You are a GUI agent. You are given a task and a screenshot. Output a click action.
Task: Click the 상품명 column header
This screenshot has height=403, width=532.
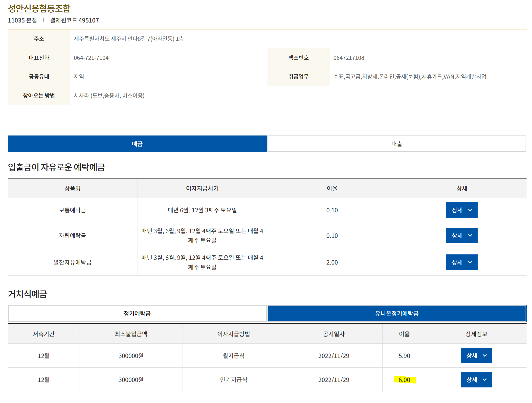[72, 188]
